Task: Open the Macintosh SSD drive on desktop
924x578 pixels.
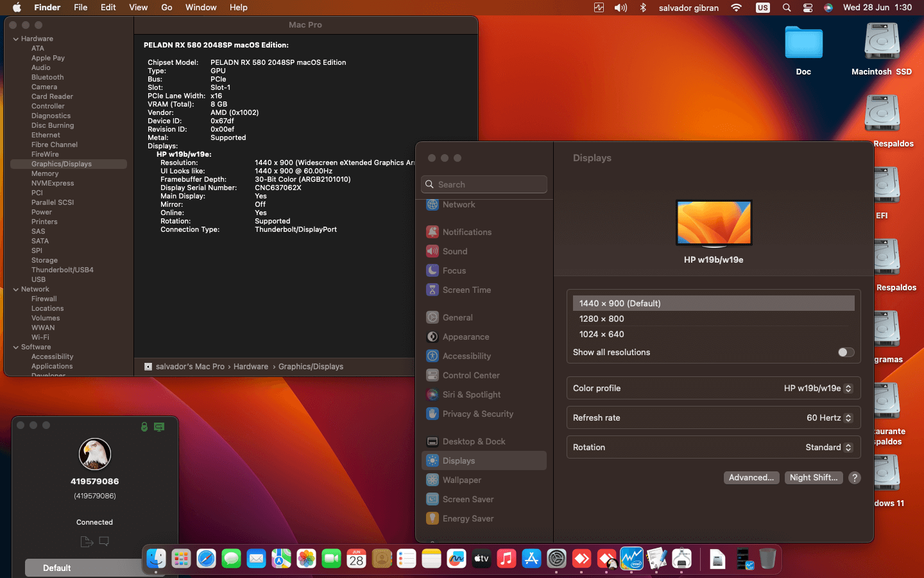Action: pyautogui.click(x=882, y=49)
